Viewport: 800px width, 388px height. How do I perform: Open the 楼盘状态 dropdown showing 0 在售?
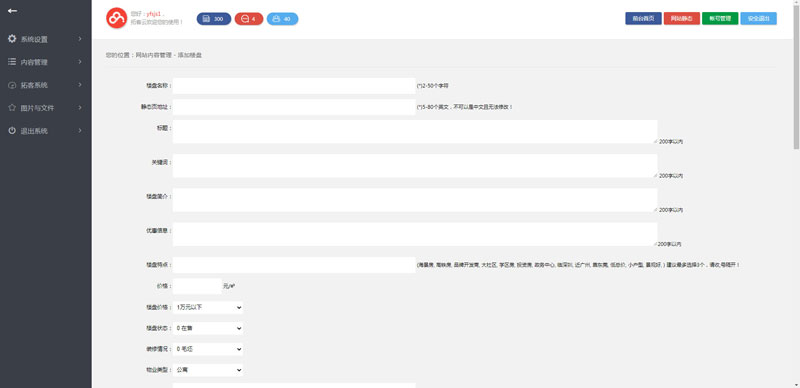click(208, 328)
